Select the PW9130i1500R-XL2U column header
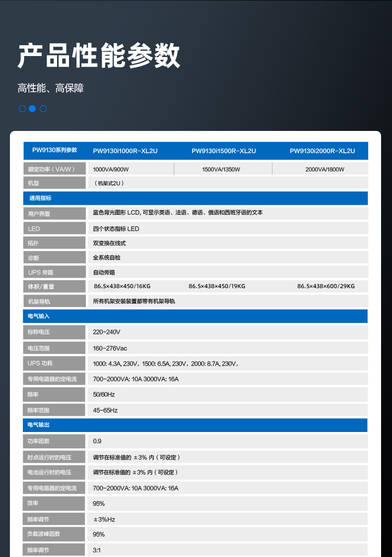The width and height of the screenshot is (392, 557). [x=224, y=151]
